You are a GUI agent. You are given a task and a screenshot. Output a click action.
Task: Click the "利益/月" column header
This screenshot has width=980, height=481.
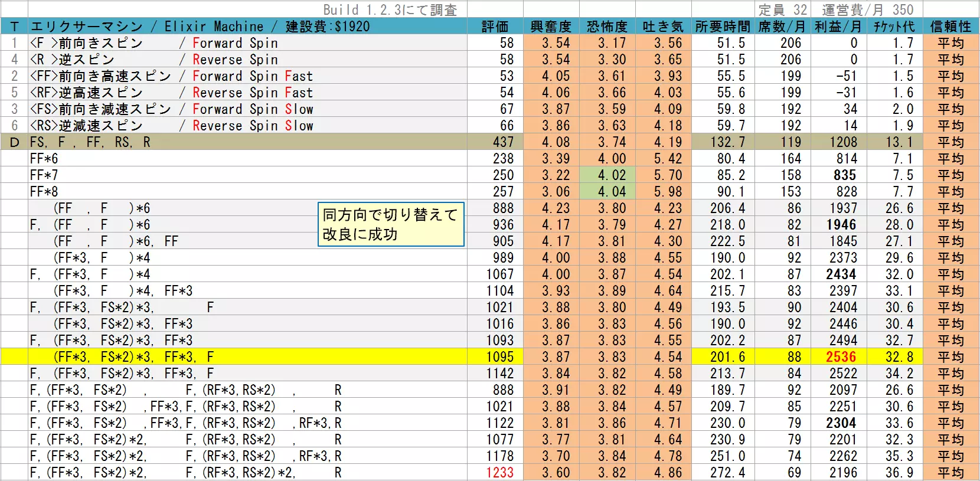(x=838, y=27)
